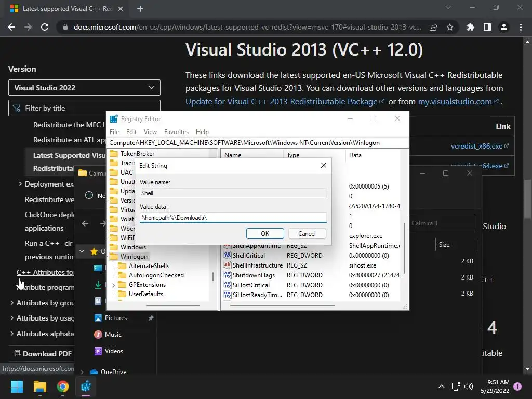
Task: Select the AlternateShells subkey
Action: (149, 265)
